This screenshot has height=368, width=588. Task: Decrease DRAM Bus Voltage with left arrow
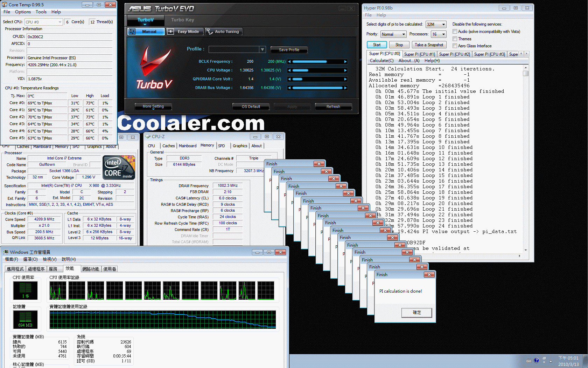289,88
